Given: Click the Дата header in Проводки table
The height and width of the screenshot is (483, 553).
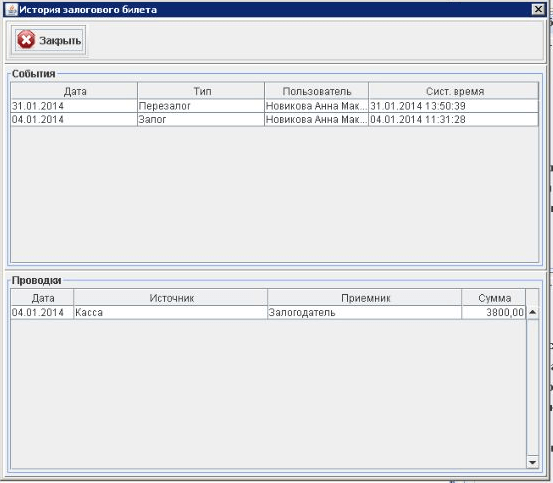Looking at the screenshot, I should point(42,298).
